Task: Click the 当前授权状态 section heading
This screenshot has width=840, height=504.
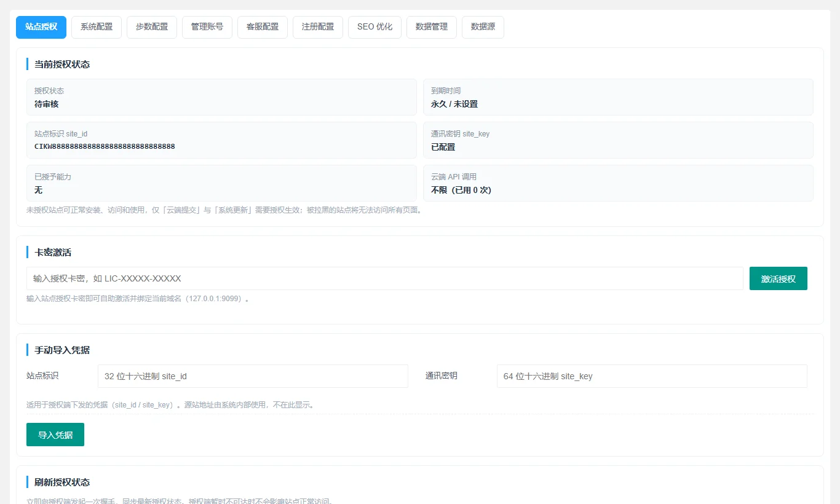Action: [x=62, y=64]
